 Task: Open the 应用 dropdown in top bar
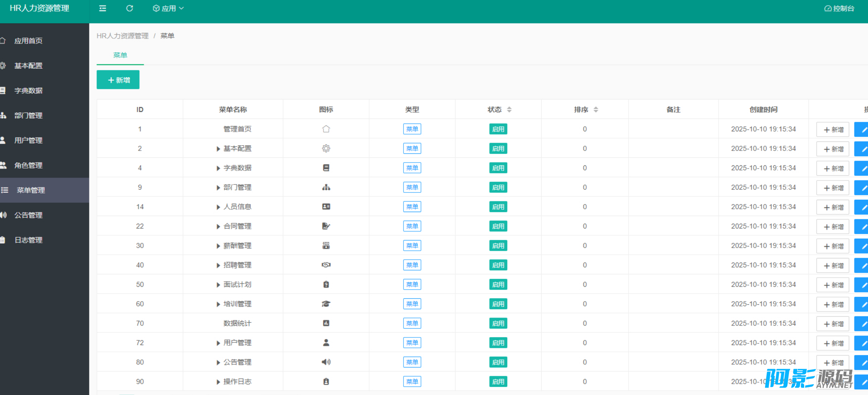pos(168,8)
